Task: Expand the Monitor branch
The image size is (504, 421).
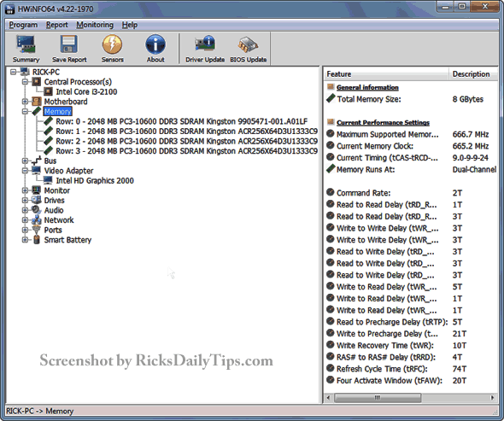Action: click(25, 190)
